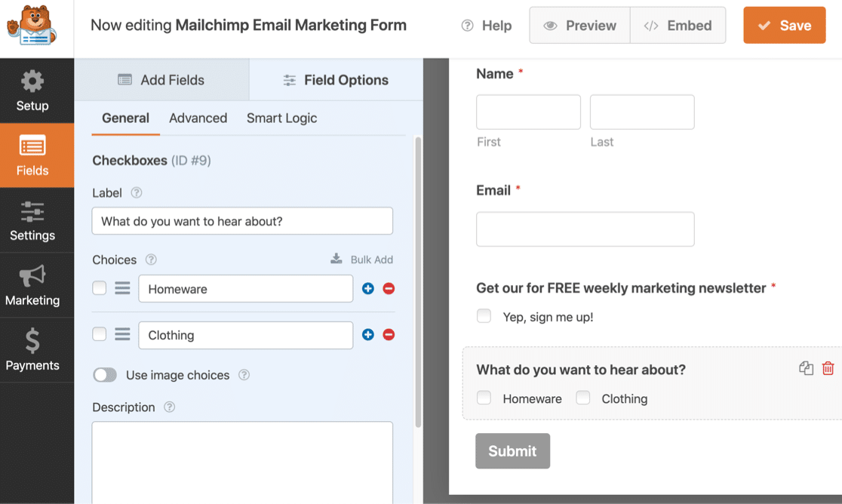Click the Clothing choice reorder handle

(x=122, y=334)
